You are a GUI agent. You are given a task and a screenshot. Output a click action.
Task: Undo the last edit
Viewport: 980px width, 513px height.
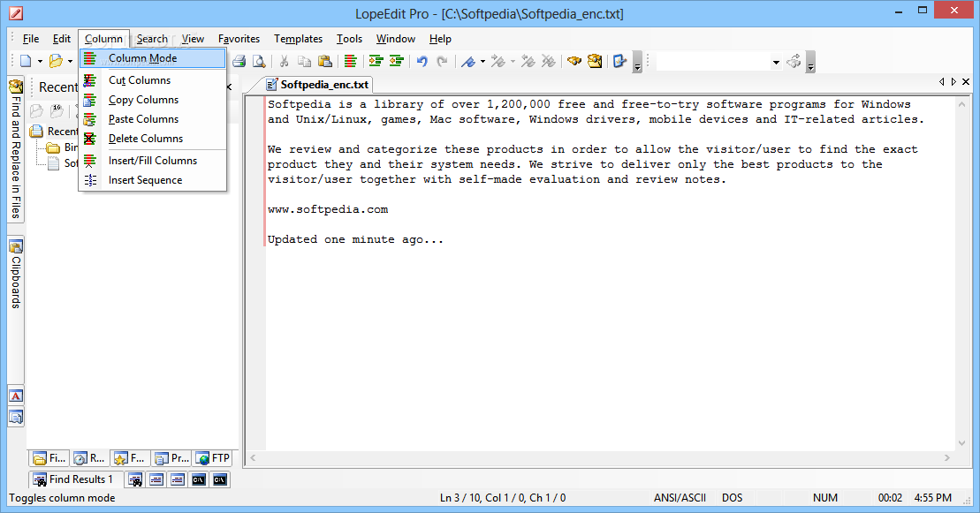(x=422, y=61)
